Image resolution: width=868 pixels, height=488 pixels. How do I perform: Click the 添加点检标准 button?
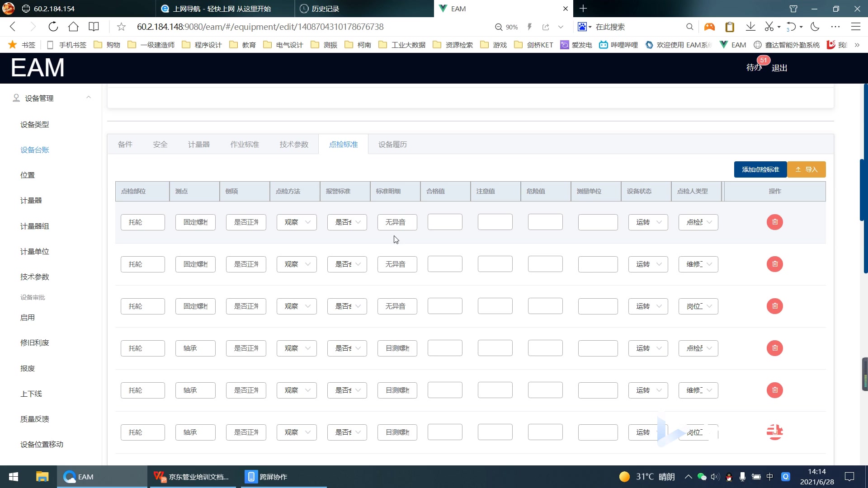[x=760, y=169]
